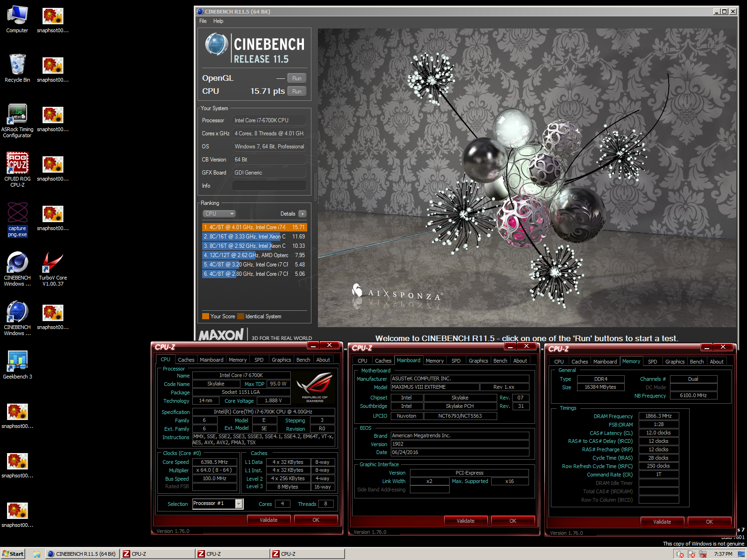Launch CPUID ROG CPU-Z desktop shortcut
This screenshot has width=747, height=560.
(x=17, y=169)
